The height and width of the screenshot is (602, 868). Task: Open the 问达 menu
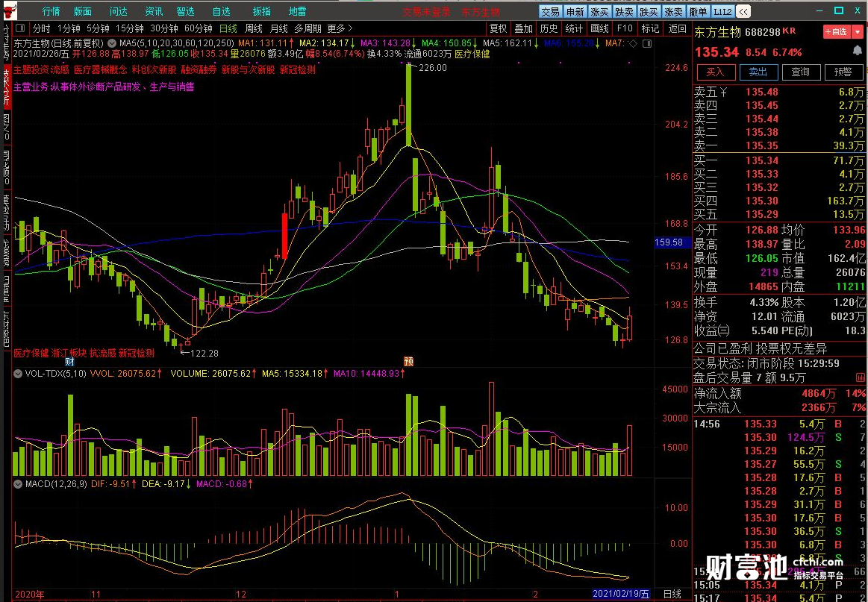(x=119, y=11)
